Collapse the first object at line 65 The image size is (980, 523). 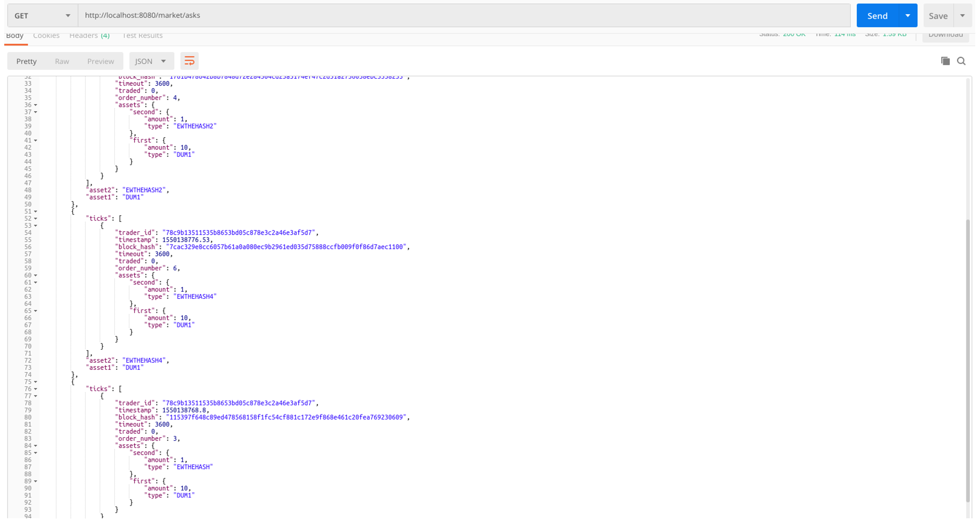[x=35, y=311]
